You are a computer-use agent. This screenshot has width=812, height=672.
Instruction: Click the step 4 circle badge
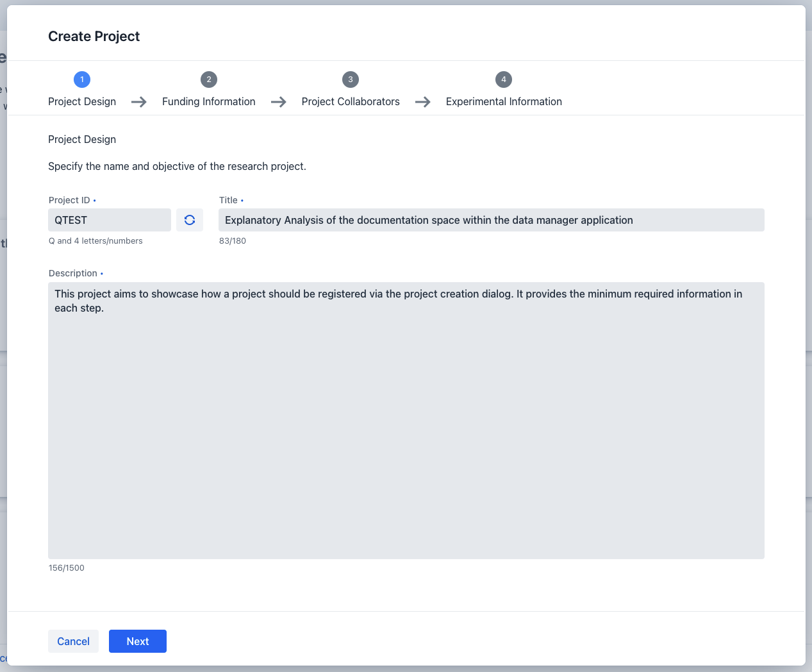504,80
